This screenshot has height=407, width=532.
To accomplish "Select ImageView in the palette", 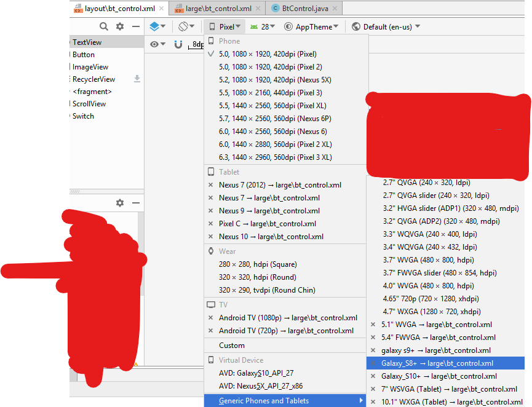I will [x=107, y=67].
